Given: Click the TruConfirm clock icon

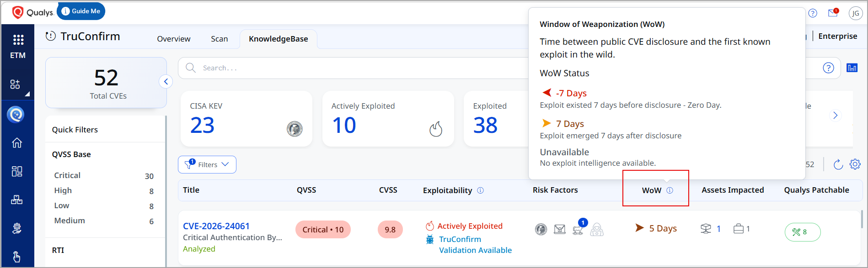Looking at the screenshot, I should tap(51, 36).
